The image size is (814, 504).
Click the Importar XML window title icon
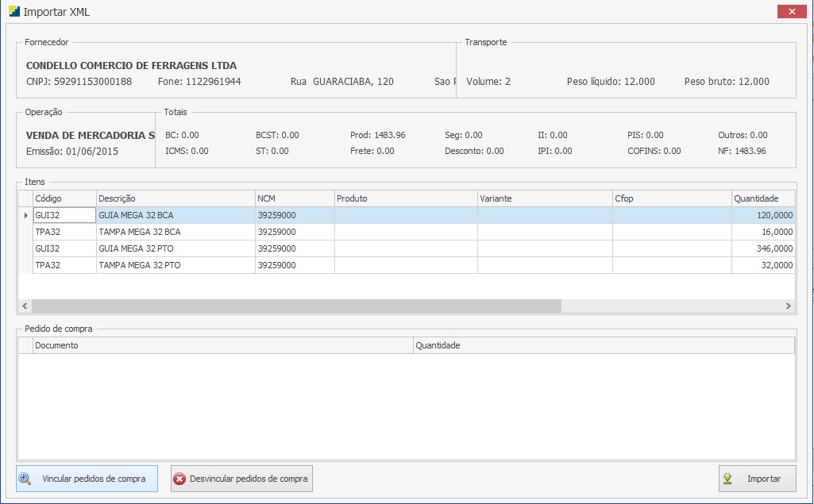(x=14, y=12)
